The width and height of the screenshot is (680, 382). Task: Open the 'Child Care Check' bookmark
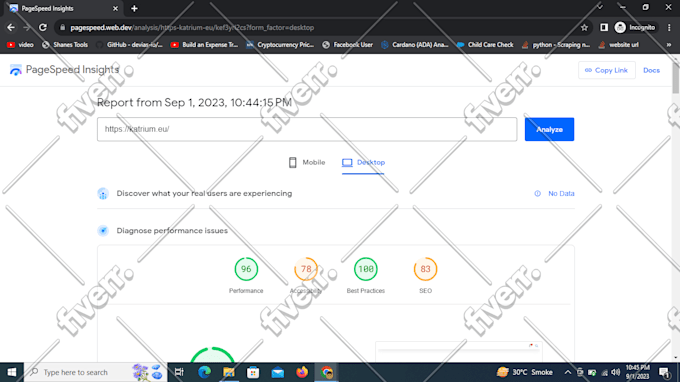pyautogui.click(x=485, y=45)
